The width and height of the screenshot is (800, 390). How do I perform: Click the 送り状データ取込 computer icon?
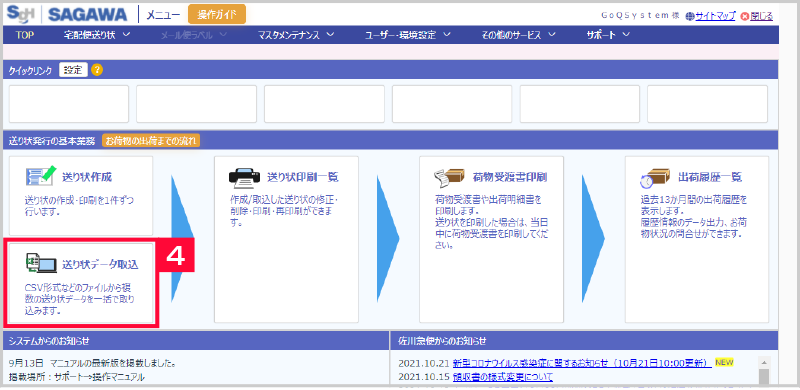(x=40, y=263)
